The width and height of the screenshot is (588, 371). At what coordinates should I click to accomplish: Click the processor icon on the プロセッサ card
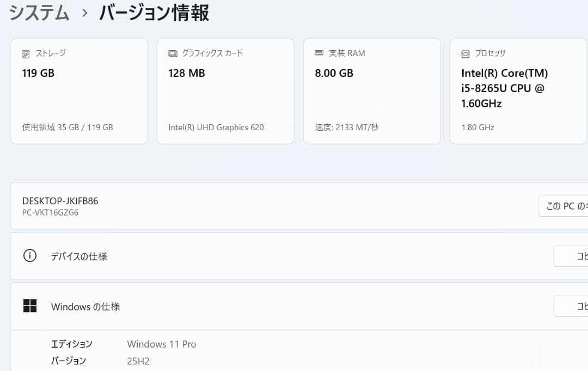click(x=464, y=53)
